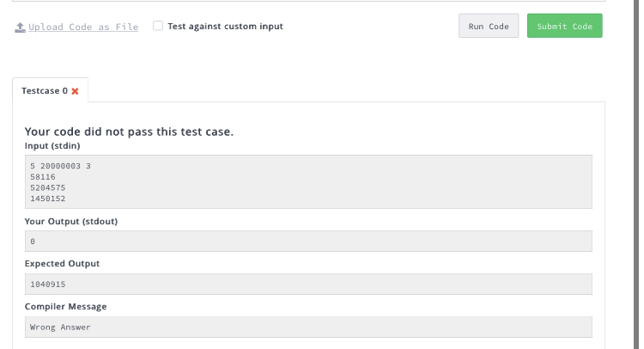Click the value 5204575 in stdin input

click(x=47, y=187)
